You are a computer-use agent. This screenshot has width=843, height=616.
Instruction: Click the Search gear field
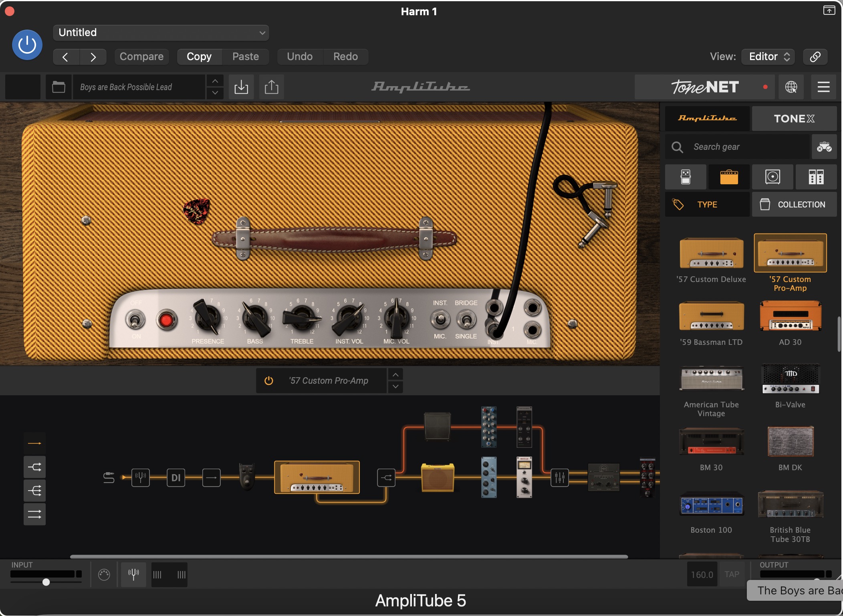point(737,147)
